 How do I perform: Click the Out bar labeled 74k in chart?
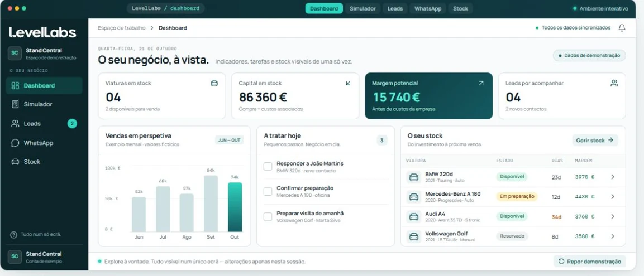pos(235,207)
